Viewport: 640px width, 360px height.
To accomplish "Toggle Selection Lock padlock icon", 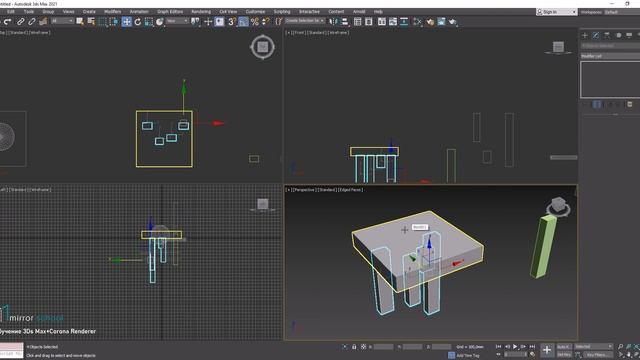I will pos(354,347).
